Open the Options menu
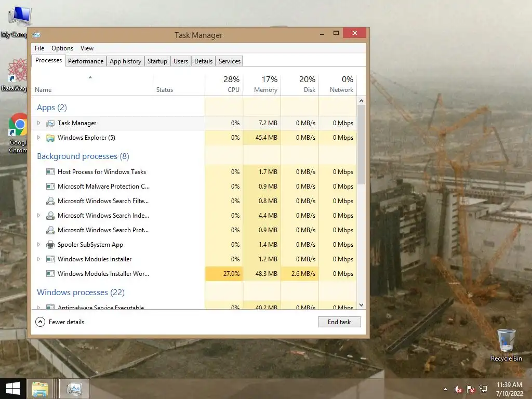 [62, 48]
